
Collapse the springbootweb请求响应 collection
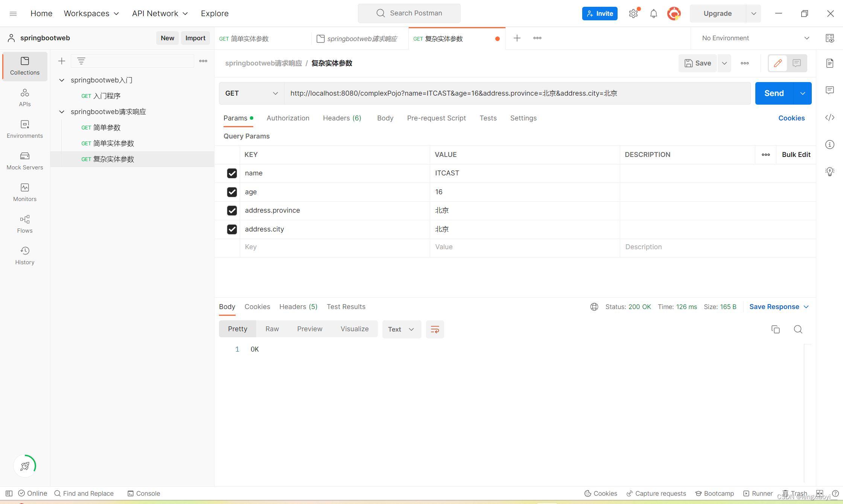coord(62,112)
